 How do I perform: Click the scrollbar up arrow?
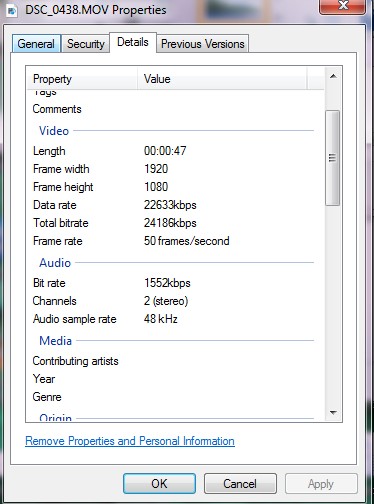point(333,76)
